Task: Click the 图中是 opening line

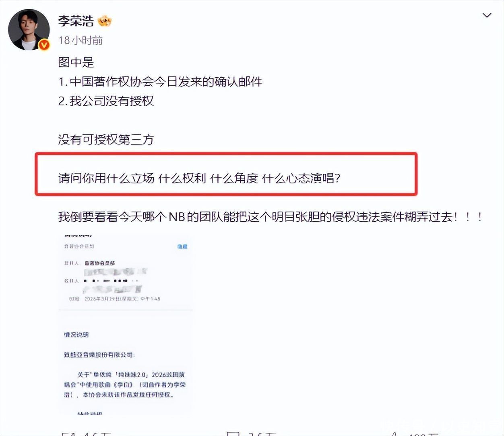Action: pyautogui.click(x=76, y=62)
